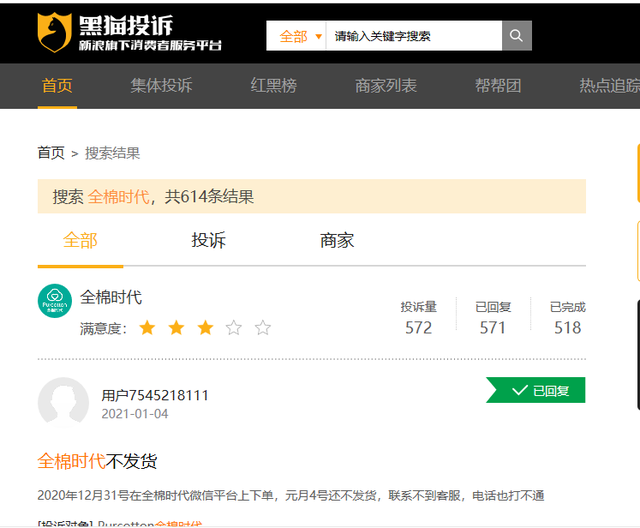Click the first satisfaction star

147,328
